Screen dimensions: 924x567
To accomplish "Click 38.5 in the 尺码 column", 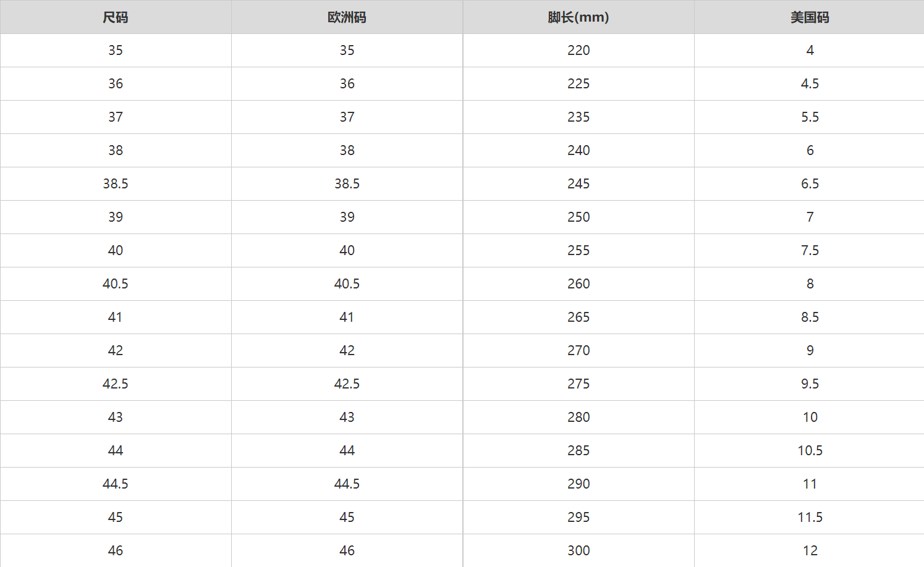I will [x=116, y=184].
